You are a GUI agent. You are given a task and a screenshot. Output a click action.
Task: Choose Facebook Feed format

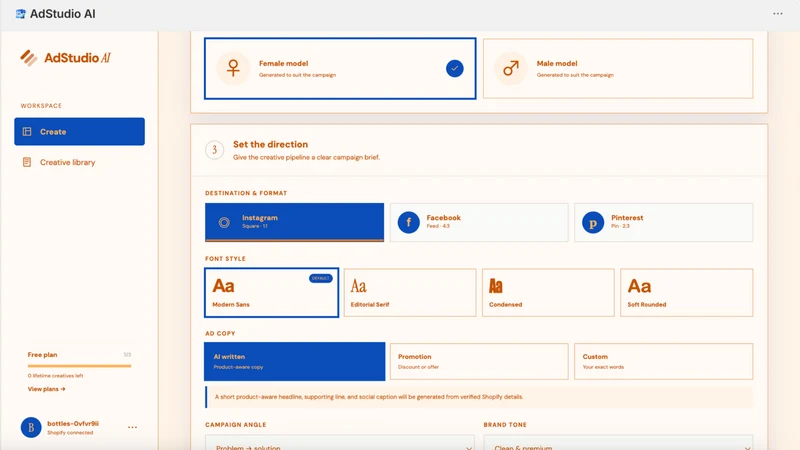(479, 222)
